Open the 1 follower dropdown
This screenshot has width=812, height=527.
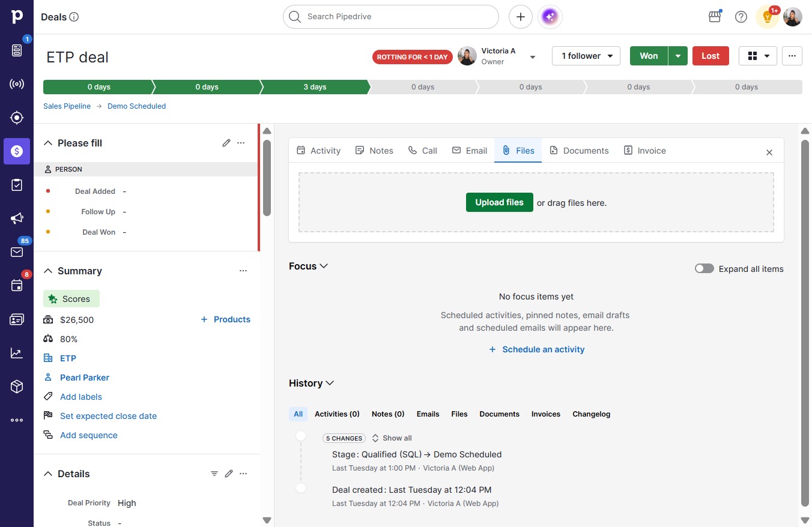point(586,56)
